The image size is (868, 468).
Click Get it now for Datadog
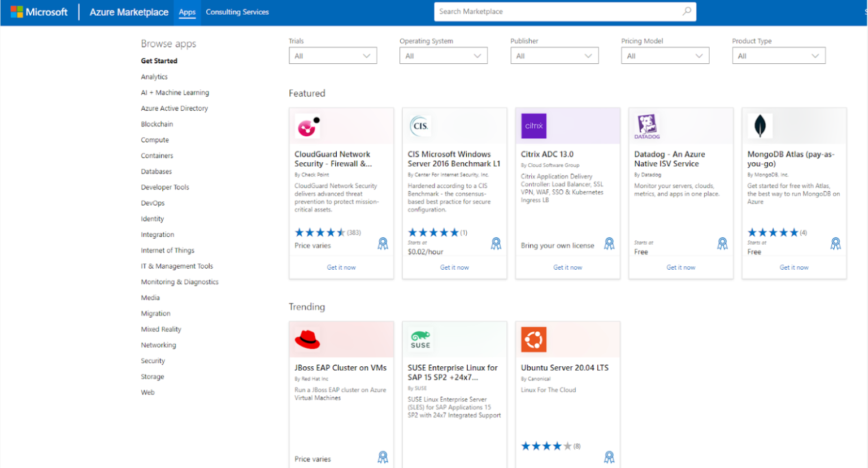(681, 267)
